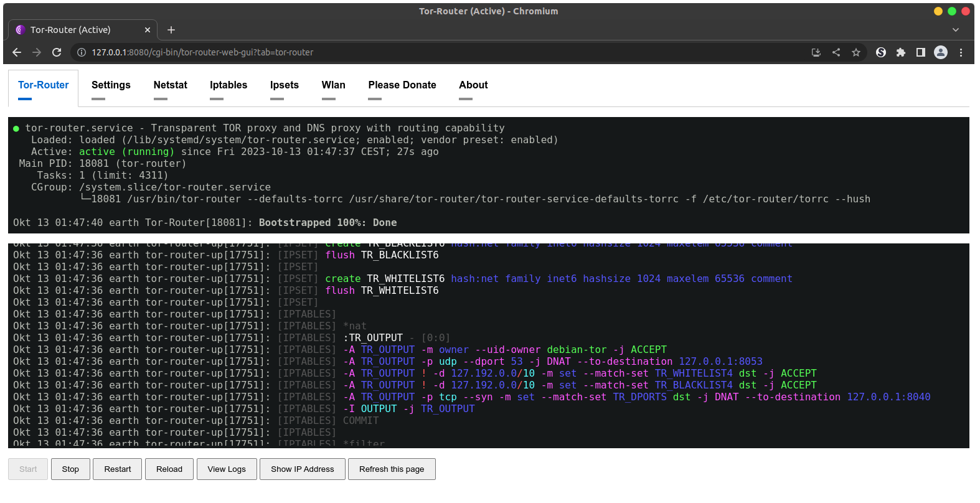Share this page via share icon

[x=836, y=52]
